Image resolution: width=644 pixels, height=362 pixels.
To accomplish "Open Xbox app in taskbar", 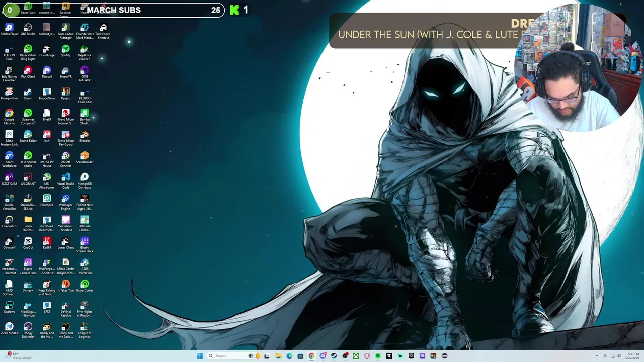I will 356,356.
